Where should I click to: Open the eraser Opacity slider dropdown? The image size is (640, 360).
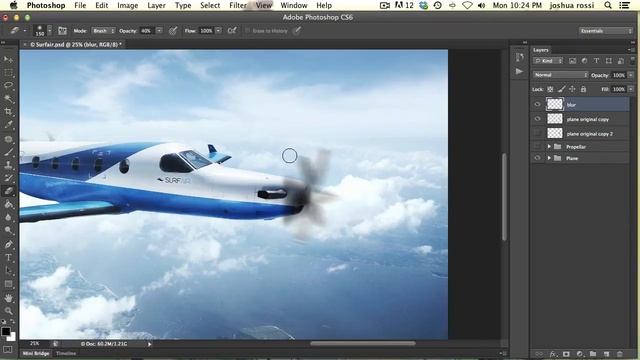pos(159,31)
